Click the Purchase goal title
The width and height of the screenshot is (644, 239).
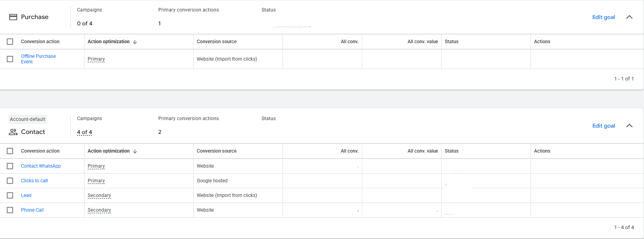(35, 17)
